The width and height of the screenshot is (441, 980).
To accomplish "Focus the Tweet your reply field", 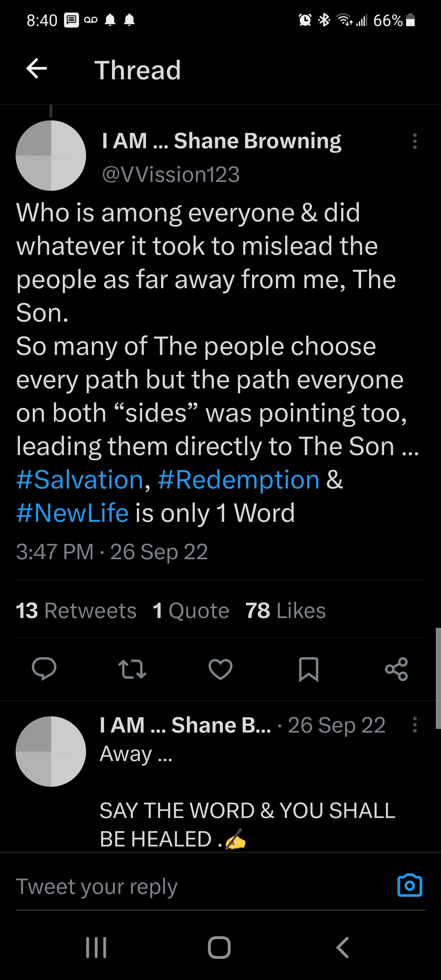I will 190,886.
